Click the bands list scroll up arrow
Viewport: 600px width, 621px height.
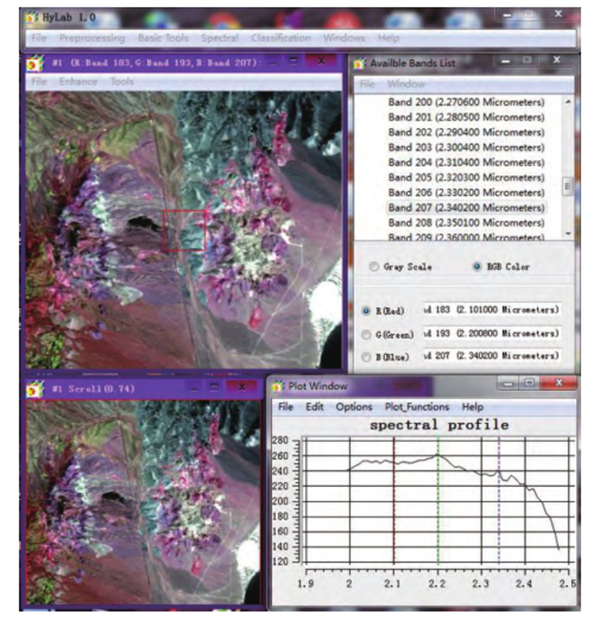click(568, 102)
